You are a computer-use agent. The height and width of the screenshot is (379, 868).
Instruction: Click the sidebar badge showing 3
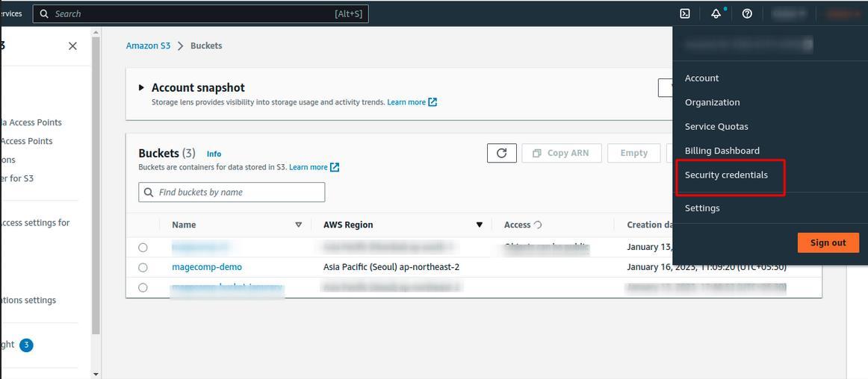click(26, 345)
